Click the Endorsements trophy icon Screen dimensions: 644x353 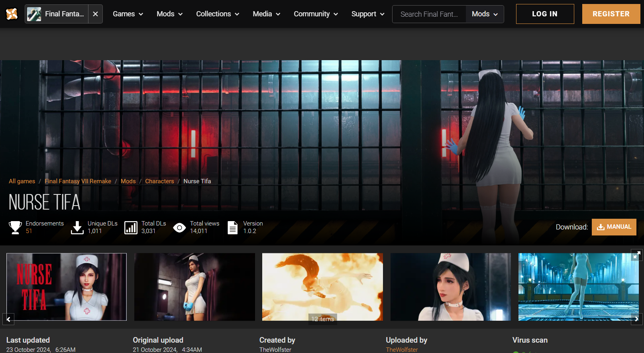click(15, 227)
